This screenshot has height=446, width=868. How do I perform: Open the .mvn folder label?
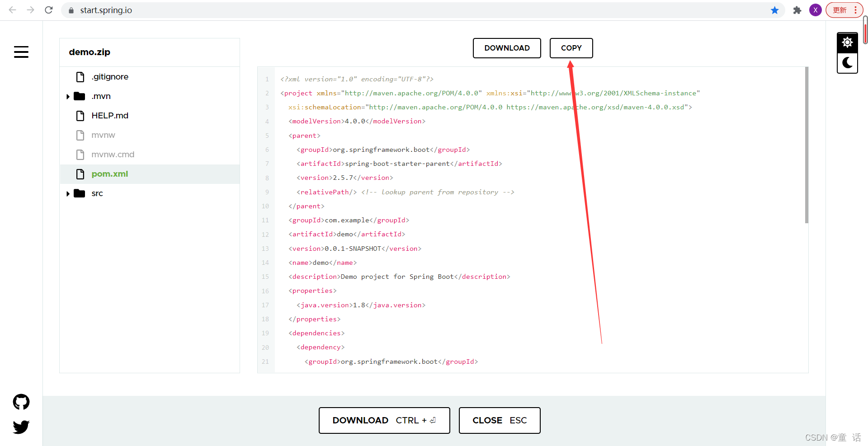point(101,96)
